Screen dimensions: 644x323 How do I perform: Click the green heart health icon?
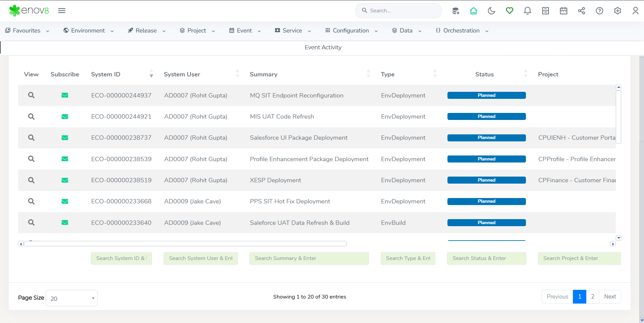509,11
